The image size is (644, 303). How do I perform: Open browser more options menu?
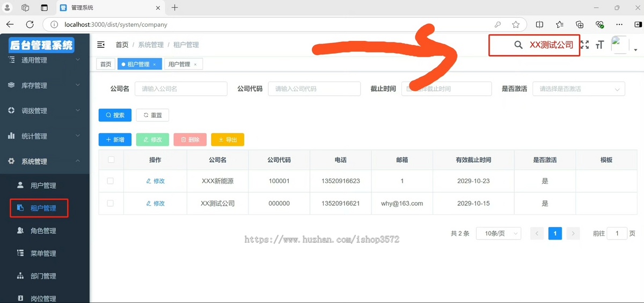click(x=619, y=24)
